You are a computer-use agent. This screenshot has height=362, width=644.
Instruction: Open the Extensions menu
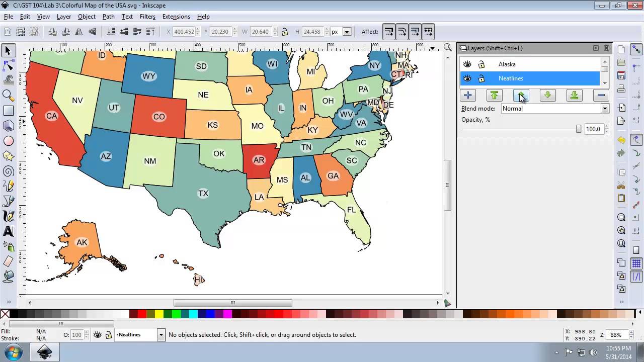176,17
